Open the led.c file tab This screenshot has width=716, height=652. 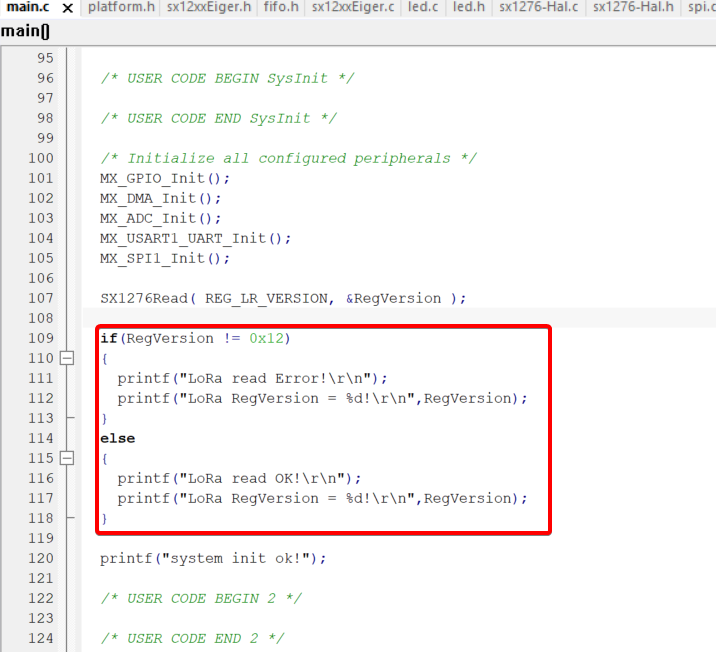(x=423, y=8)
